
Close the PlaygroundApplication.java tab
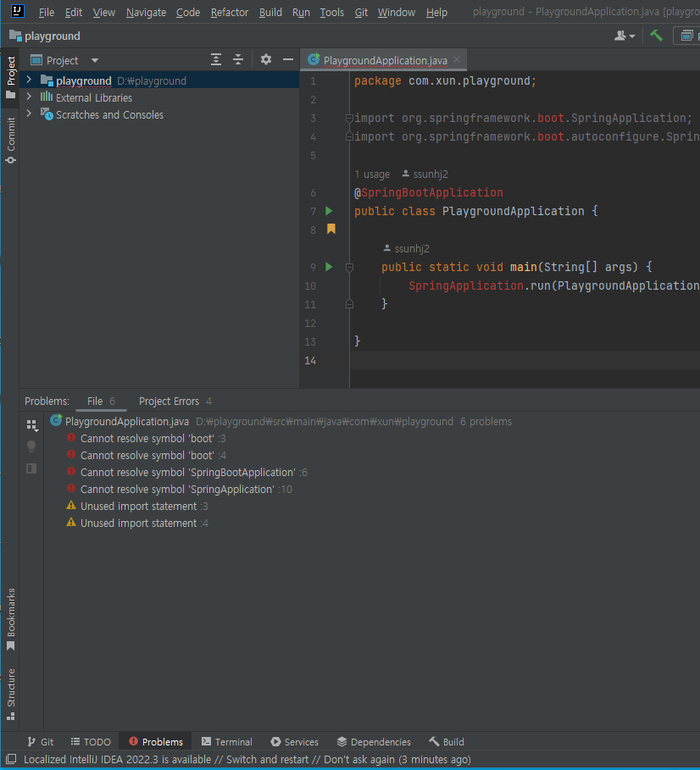(457, 59)
